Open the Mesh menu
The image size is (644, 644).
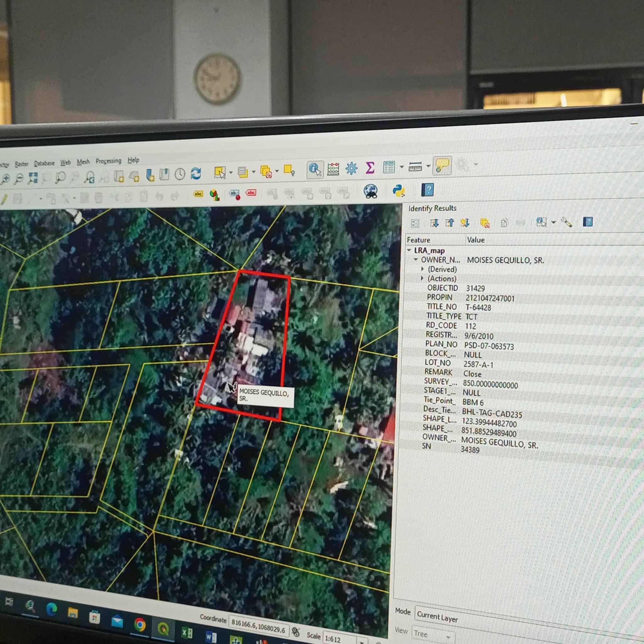[83, 162]
